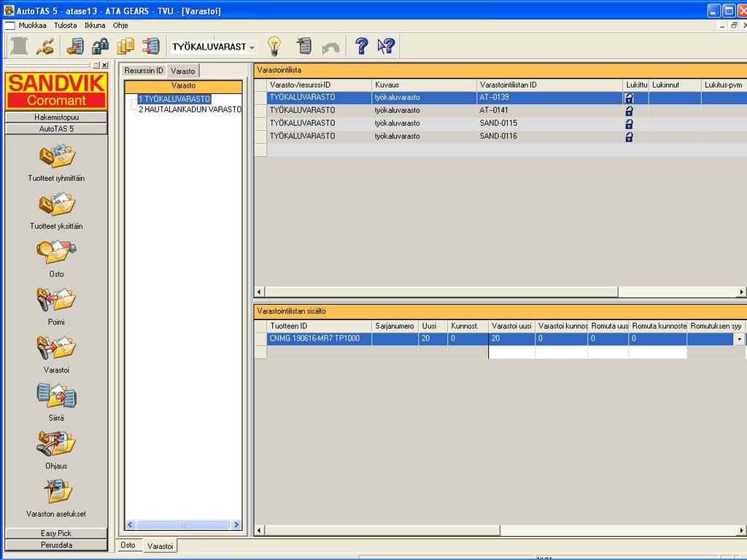Click Varasto tree right scroll arrow
The width and height of the screenshot is (747, 560).
coord(236,525)
